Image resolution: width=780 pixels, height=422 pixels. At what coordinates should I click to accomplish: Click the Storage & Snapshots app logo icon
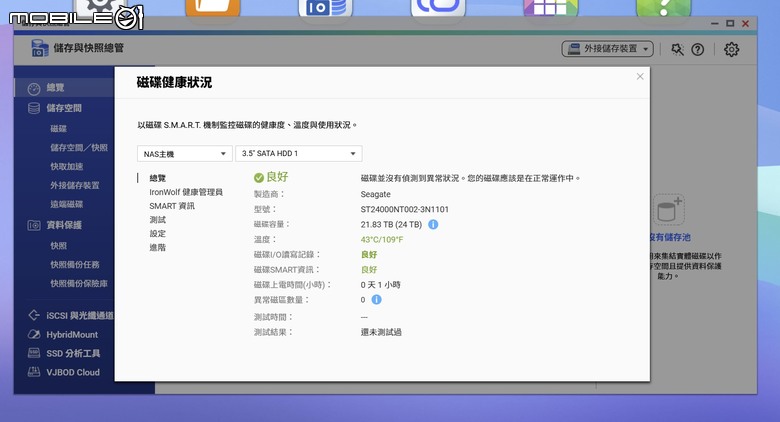[x=39, y=48]
